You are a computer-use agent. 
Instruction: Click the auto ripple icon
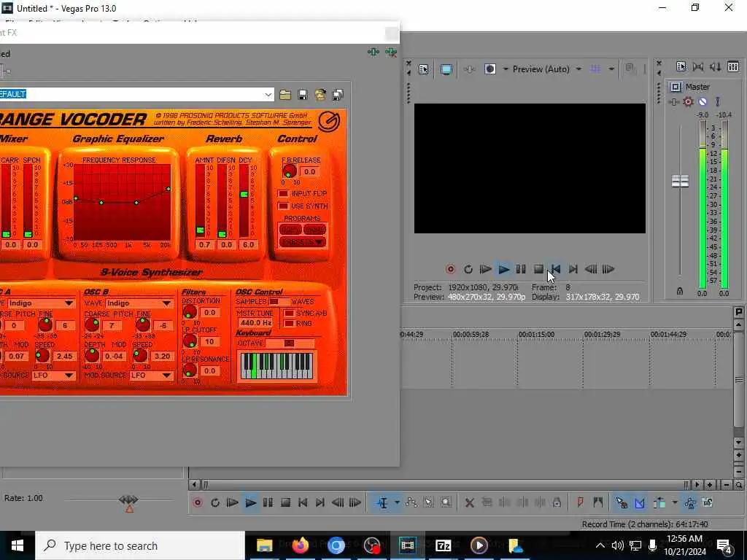pyautogui.click(x=659, y=503)
